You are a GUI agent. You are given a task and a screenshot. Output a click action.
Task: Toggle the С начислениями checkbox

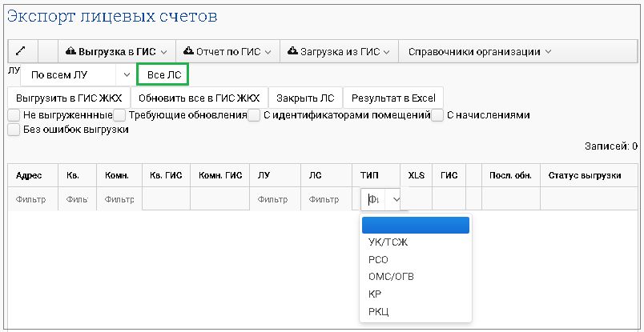(x=438, y=115)
